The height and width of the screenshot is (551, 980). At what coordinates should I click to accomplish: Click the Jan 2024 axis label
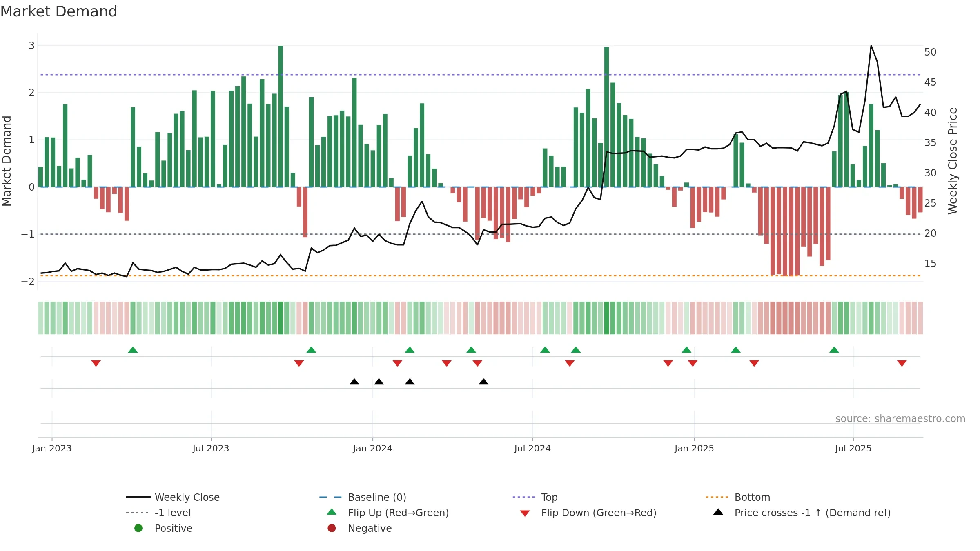(x=372, y=448)
